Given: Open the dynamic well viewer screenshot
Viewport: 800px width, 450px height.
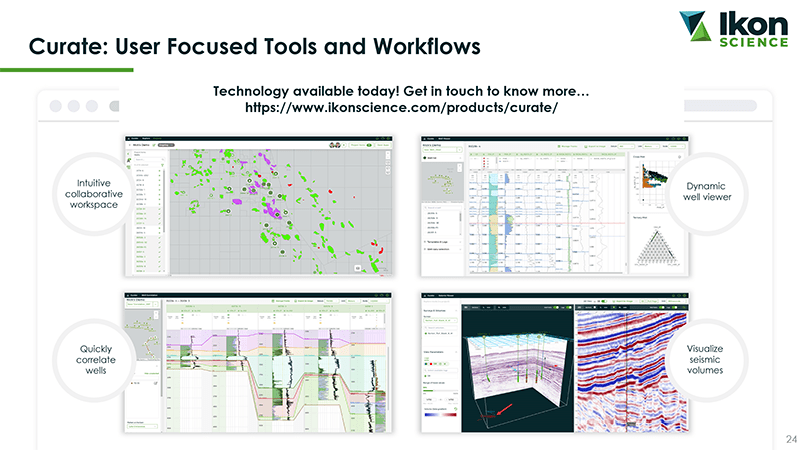Looking at the screenshot, I should click(555, 206).
